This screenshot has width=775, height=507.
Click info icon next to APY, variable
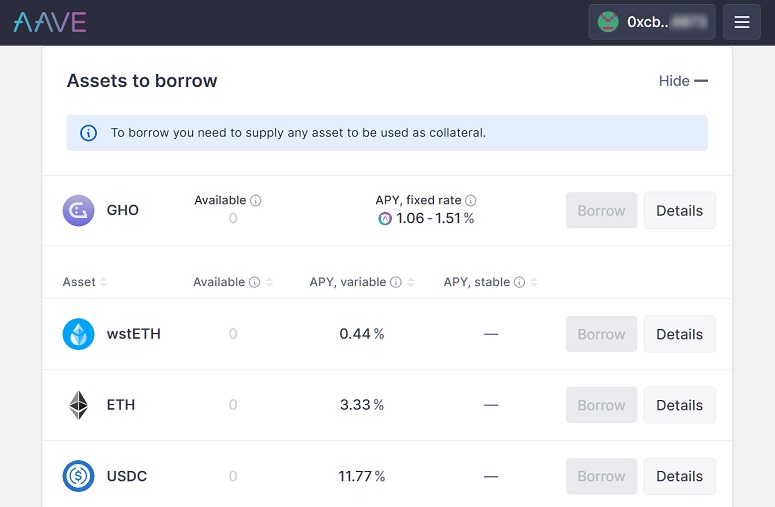(396, 282)
